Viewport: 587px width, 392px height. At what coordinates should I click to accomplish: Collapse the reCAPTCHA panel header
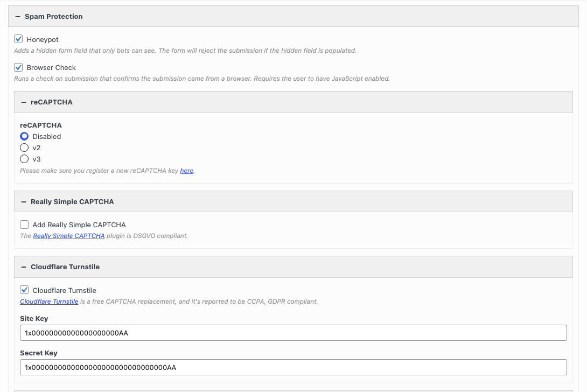click(293, 102)
